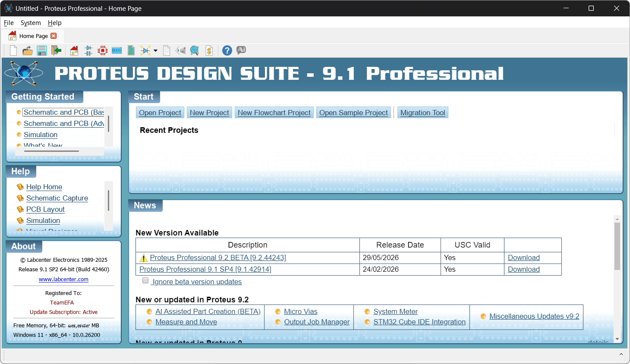Click the 29/05/2026 release date cell
Image resolution: width=630 pixels, height=364 pixels.
400,257
